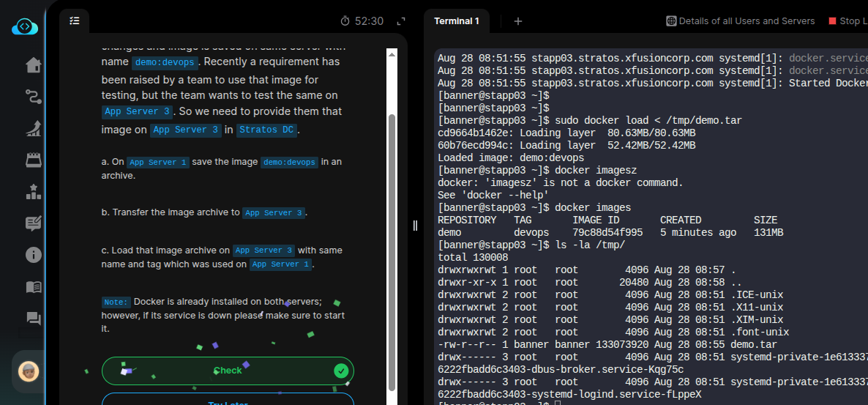Open the documentation book icon
Screen dimensions: 868x405
pos(33,287)
